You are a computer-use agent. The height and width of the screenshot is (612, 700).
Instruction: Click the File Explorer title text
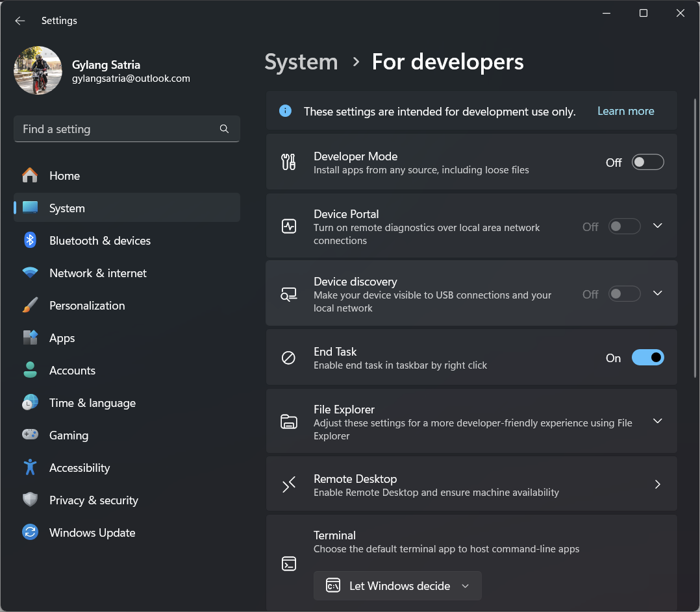pyautogui.click(x=344, y=409)
